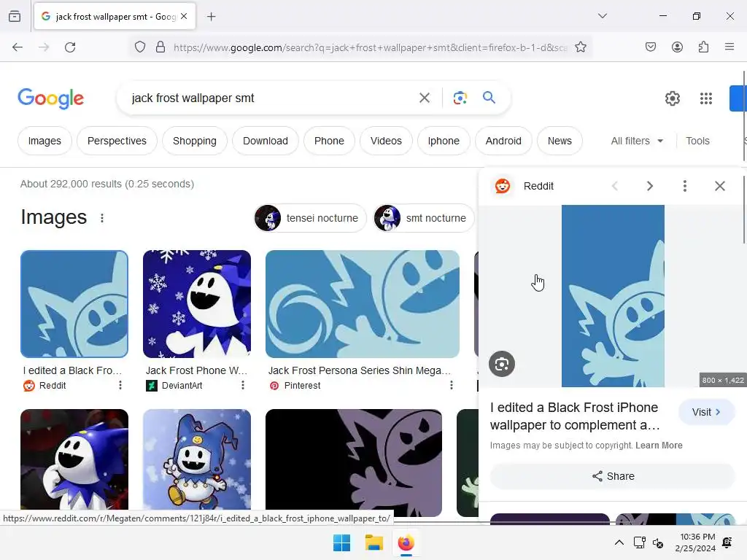Open the Firefox hamburger menu
747x560 pixels.
[x=729, y=47]
